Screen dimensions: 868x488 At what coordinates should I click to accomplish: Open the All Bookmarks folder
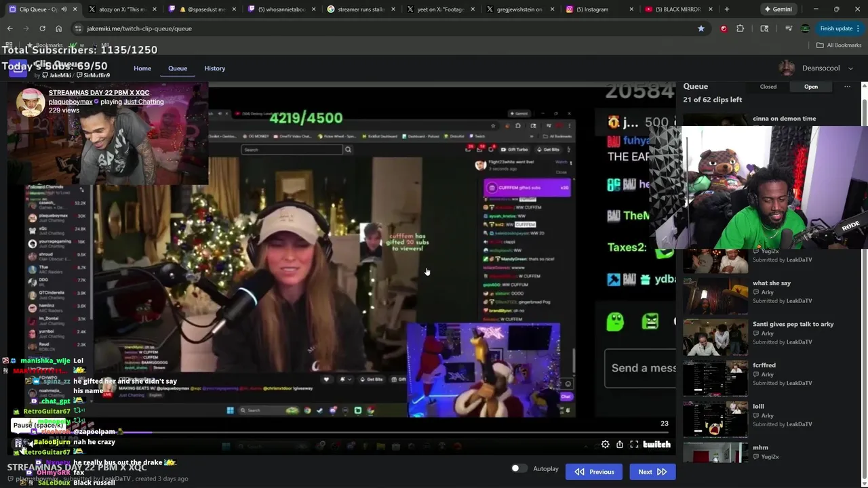(x=839, y=45)
